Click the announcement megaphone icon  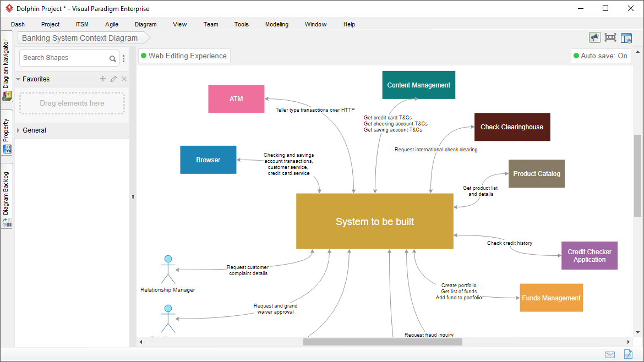594,38
